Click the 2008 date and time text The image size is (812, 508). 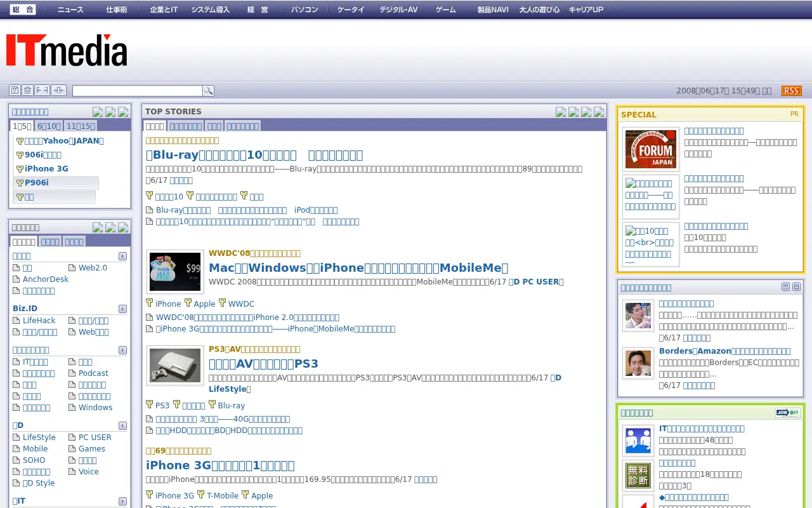pyautogui.click(x=724, y=91)
